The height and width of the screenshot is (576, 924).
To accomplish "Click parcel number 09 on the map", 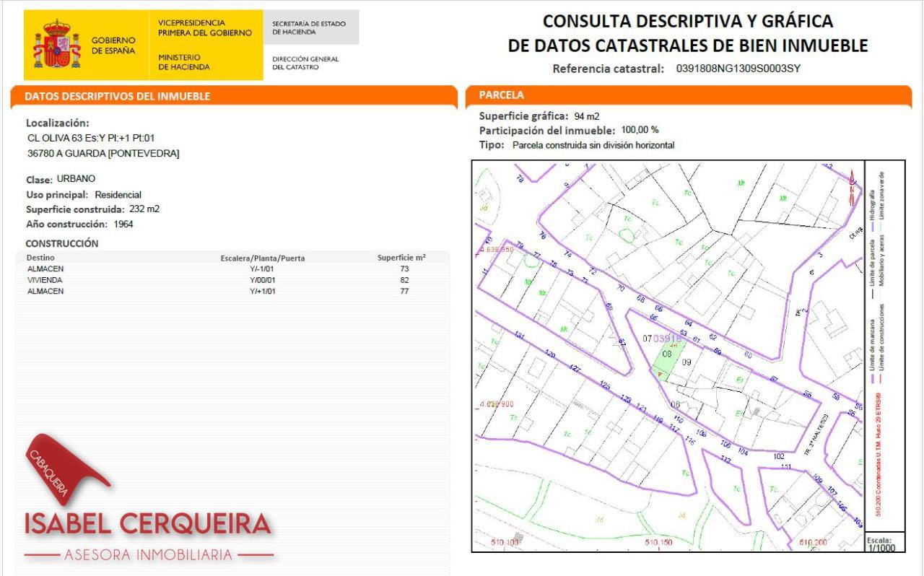I will tap(687, 362).
